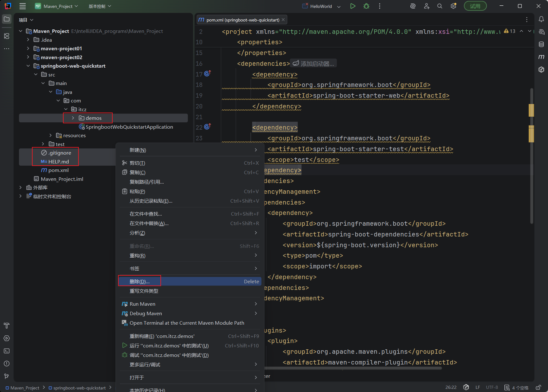
Task: Close the pom.xml editor tab
Action: coord(283,20)
